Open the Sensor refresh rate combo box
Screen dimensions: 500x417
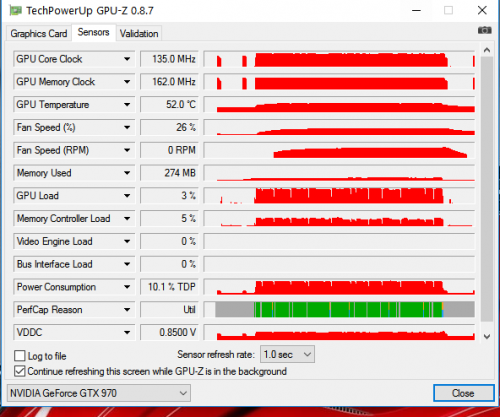287,354
